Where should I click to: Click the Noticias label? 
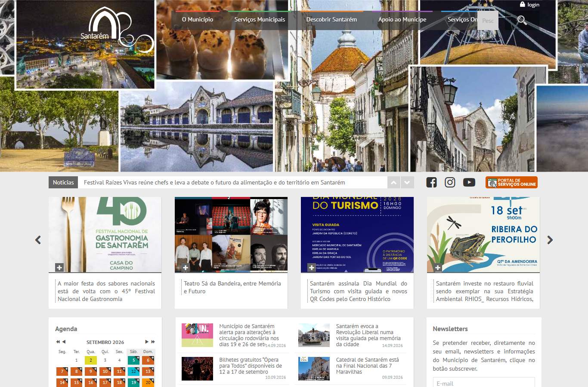[63, 182]
